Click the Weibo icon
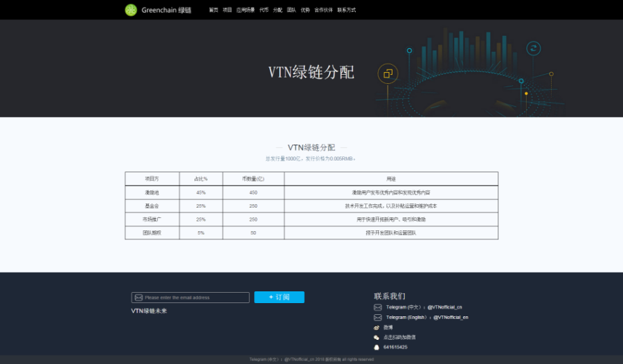The height and width of the screenshot is (364, 623). (377, 327)
